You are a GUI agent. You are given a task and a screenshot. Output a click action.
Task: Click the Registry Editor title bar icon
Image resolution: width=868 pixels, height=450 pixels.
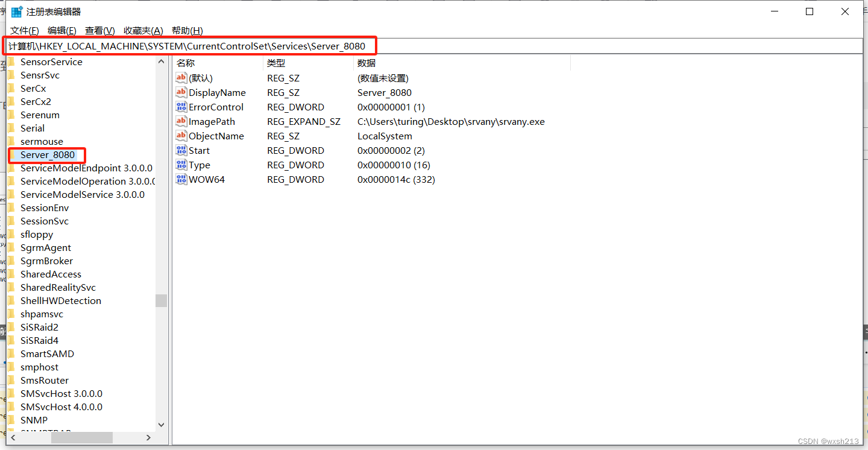point(16,11)
